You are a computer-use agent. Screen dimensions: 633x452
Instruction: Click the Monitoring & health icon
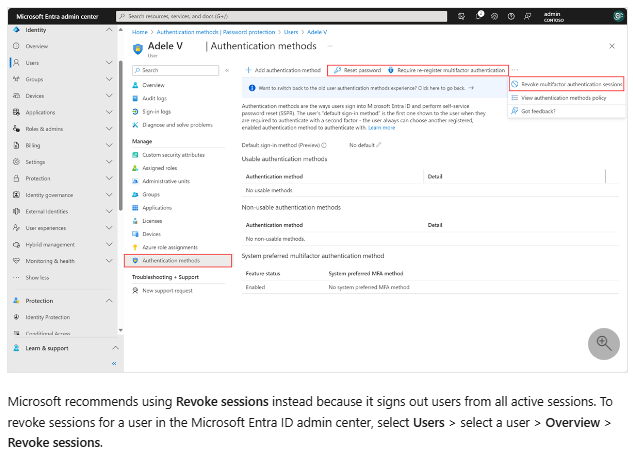coord(16,261)
